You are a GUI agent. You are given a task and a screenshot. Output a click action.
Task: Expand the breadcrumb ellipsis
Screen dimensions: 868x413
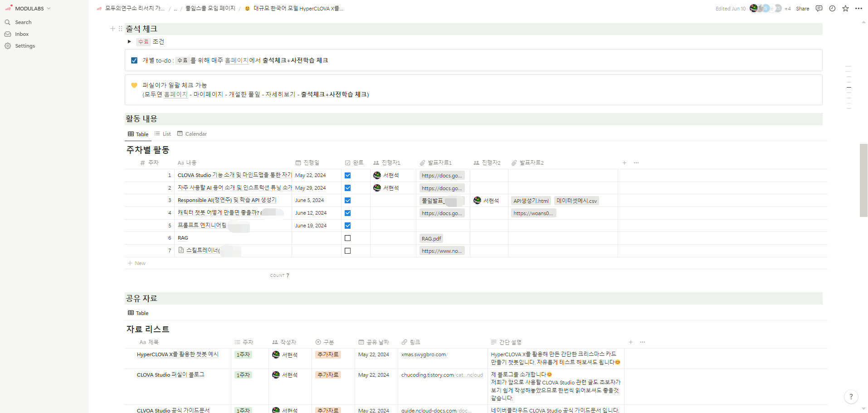[176, 9]
